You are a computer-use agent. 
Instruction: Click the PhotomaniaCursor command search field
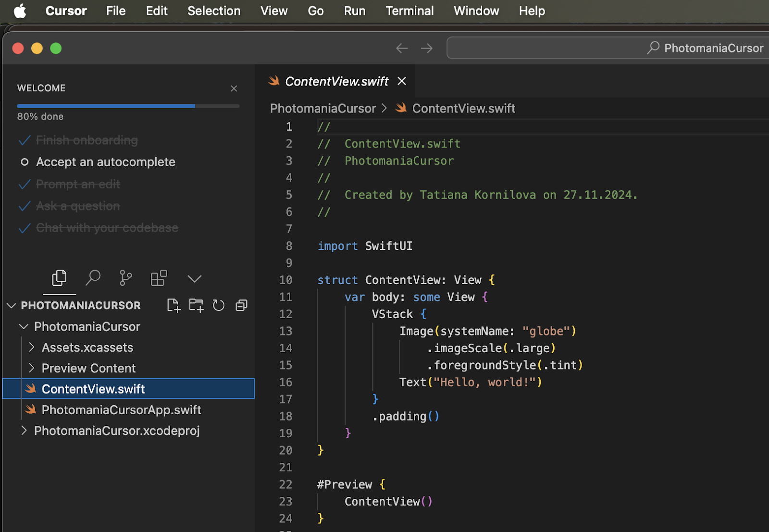[x=608, y=48]
